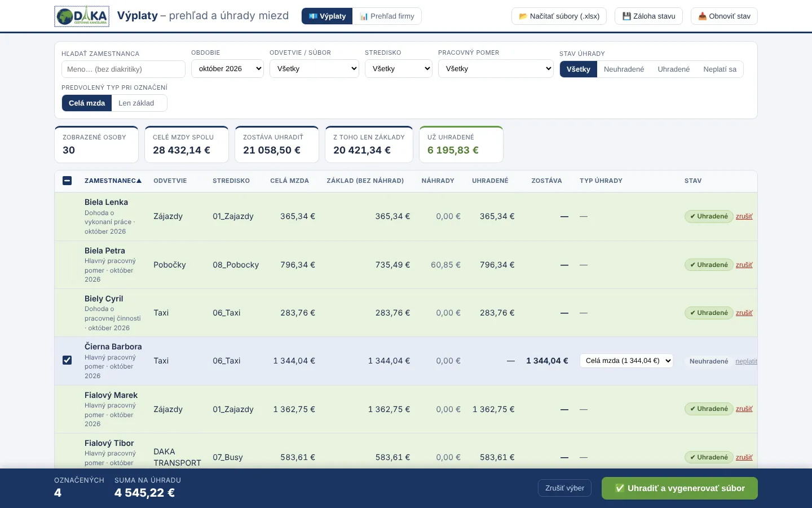This screenshot has height=508, width=812.
Task: Filter payment status by Všetky
Action: (579, 69)
